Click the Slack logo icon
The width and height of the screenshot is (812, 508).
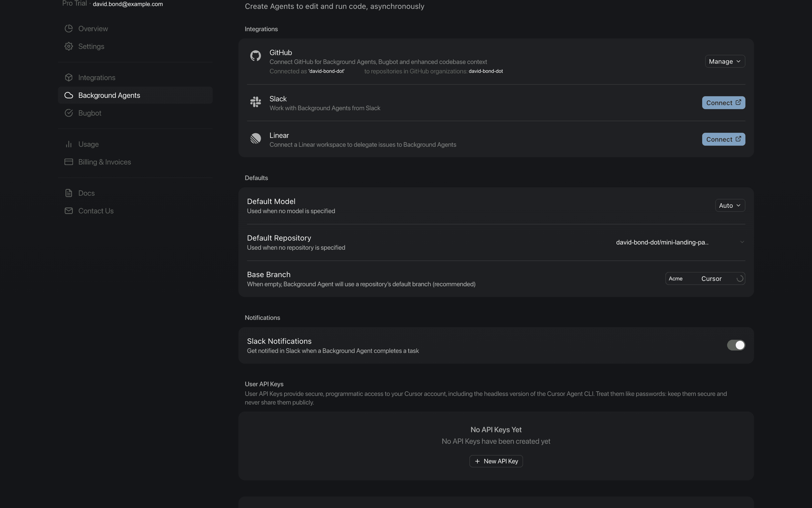coord(255,102)
